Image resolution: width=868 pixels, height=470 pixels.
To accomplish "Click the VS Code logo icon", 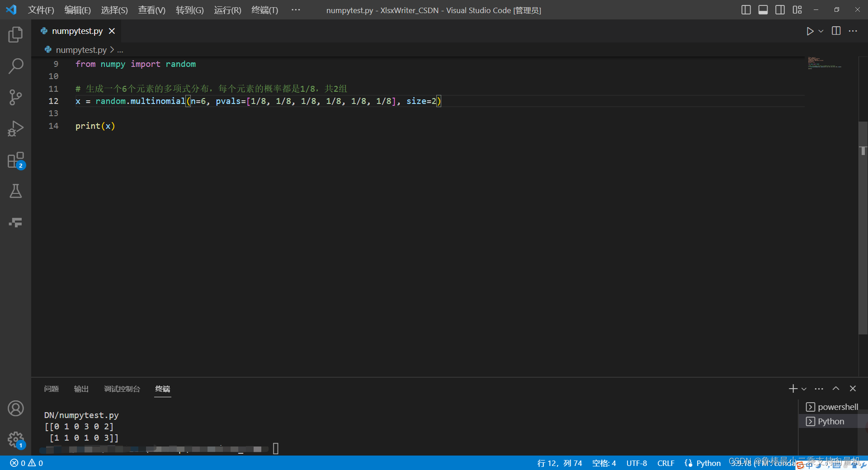I will 11,9.
